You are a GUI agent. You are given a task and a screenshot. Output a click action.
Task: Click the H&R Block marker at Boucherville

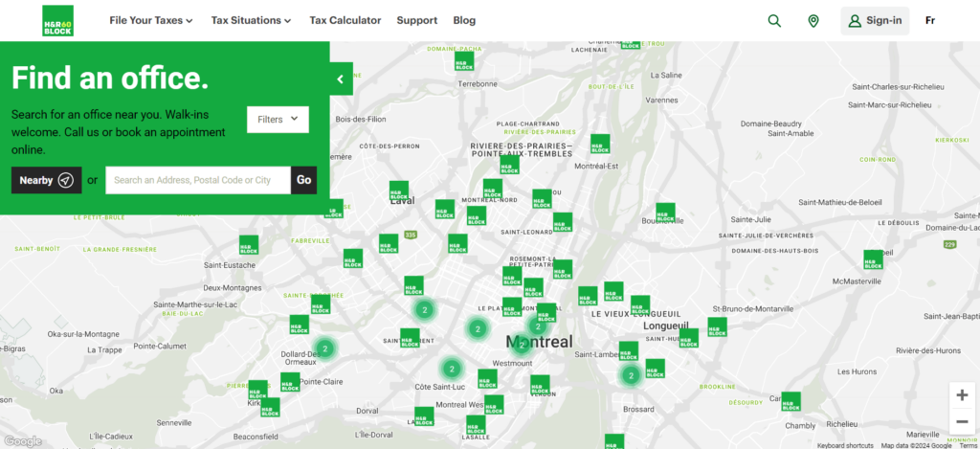click(x=665, y=213)
